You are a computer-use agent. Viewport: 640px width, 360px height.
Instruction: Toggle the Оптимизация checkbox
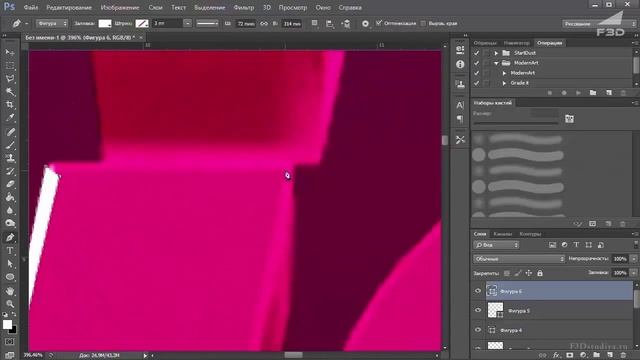pyautogui.click(x=379, y=23)
